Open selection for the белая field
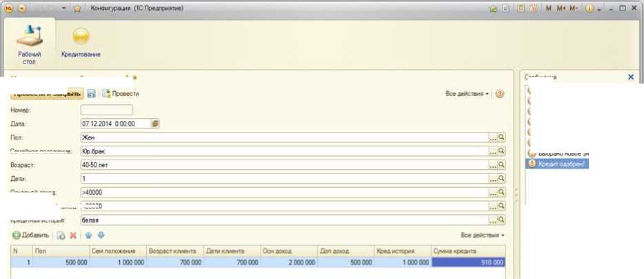The height and width of the screenshot is (279, 644). (x=493, y=220)
